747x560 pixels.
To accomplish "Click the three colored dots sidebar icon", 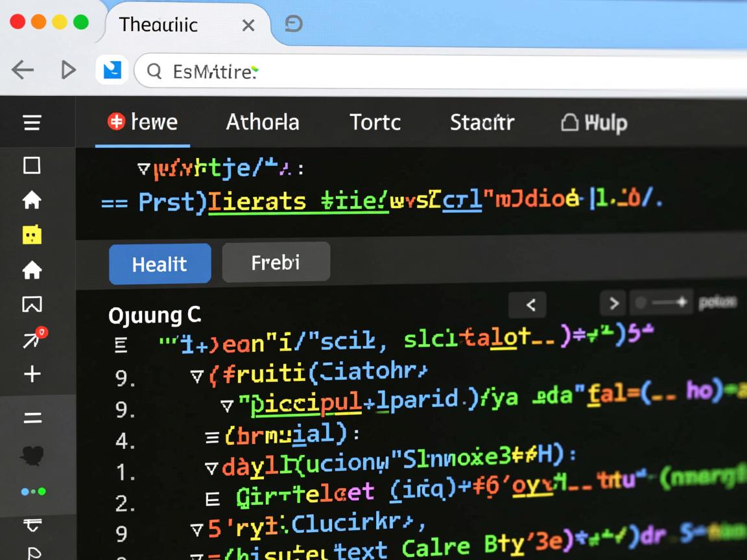I will point(33,492).
